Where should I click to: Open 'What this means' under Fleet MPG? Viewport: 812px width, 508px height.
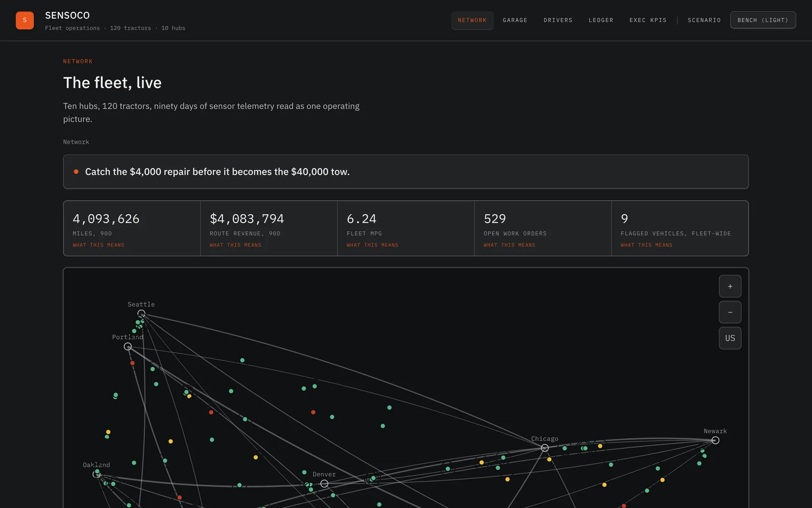pos(373,245)
